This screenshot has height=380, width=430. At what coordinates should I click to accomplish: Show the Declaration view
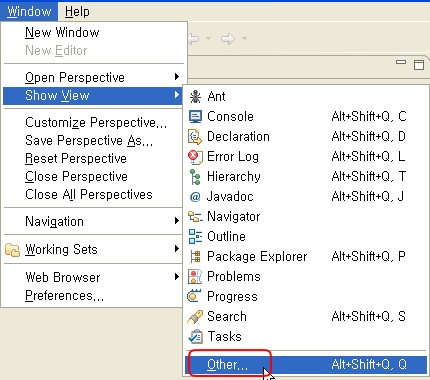coord(306,137)
